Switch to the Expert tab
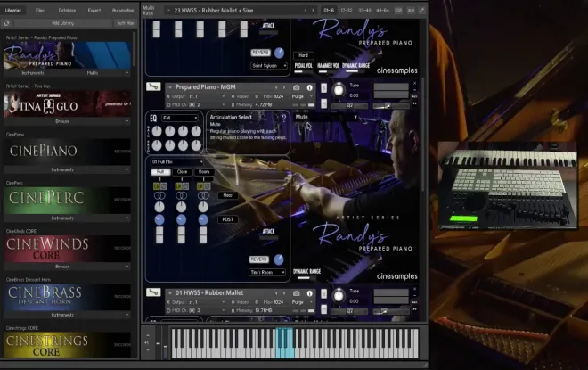 point(94,10)
